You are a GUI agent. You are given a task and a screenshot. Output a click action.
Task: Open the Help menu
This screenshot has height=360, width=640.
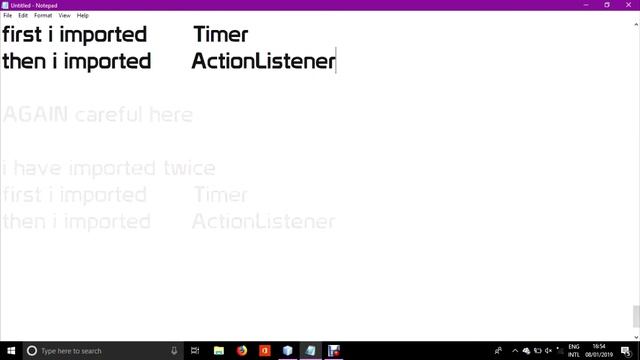(82, 16)
